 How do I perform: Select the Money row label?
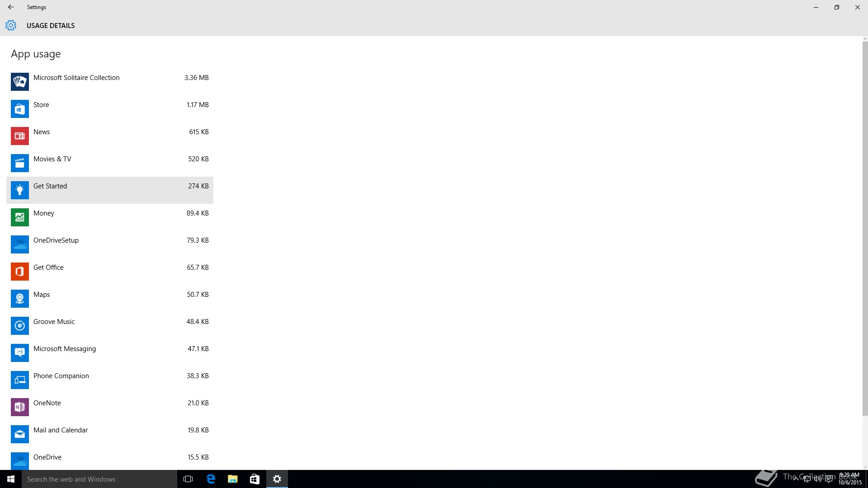44,213
